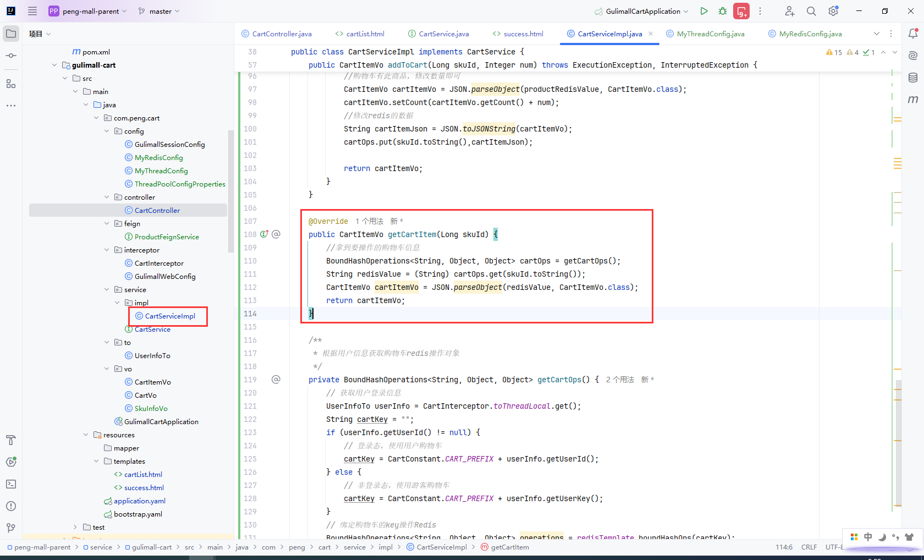The image size is (924, 560).
Task: Click the Chinese input method tray icon
Action: [x=868, y=537]
